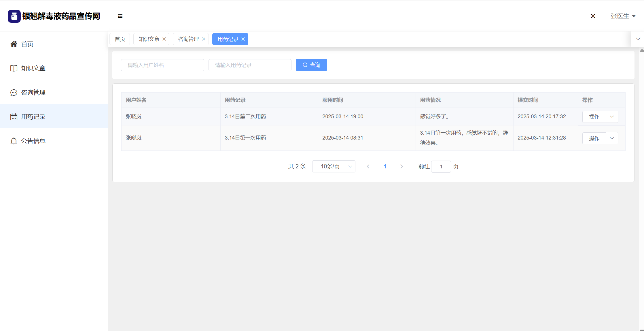Close the active 用药记录 tab
The height and width of the screenshot is (331, 644).
[x=243, y=39]
